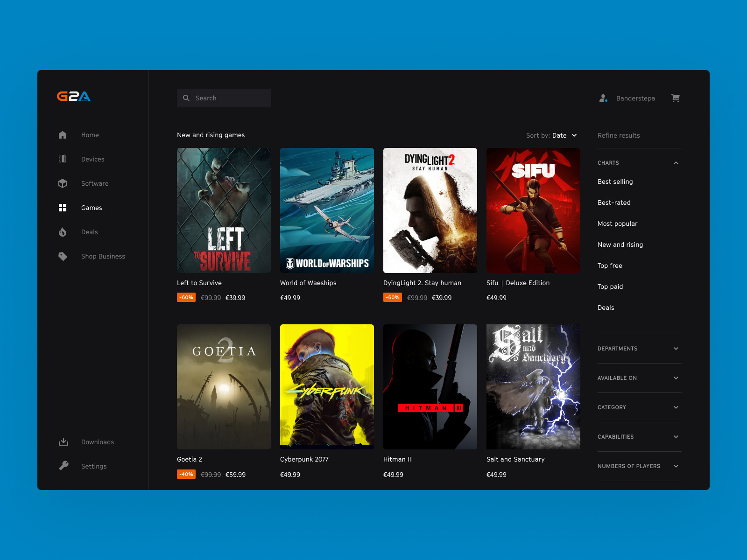Image resolution: width=747 pixels, height=560 pixels.
Task: Click the Games grid icon in the sidebar
Action: click(63, 208)
